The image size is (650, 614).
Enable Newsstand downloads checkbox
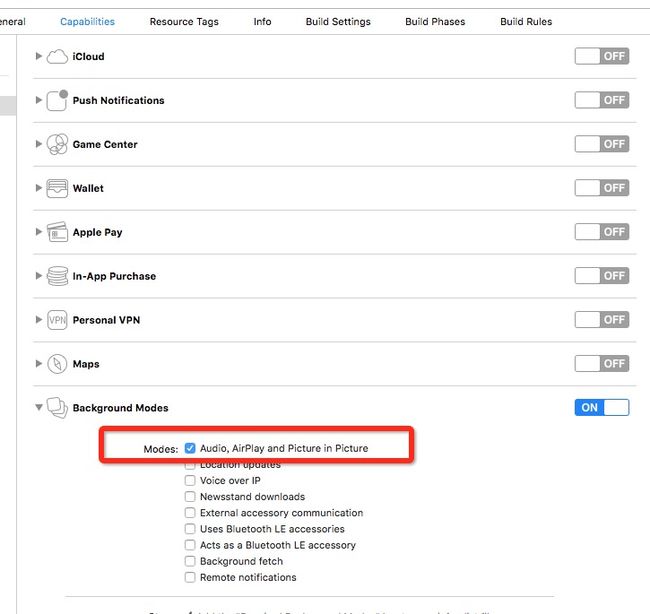tap(190, 497)
